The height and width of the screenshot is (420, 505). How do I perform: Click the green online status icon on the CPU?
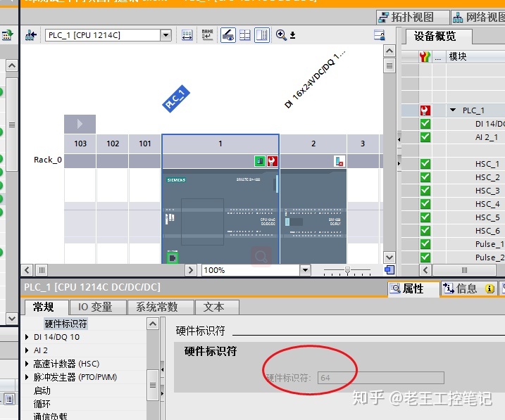click(x=260, y=161)
